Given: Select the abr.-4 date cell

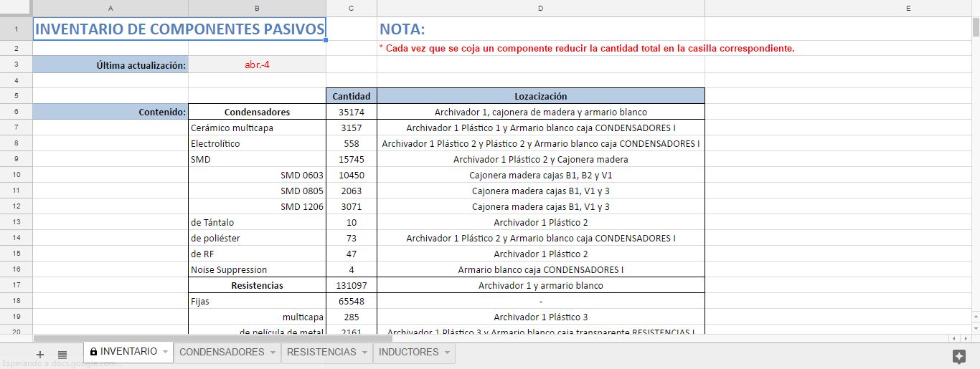Looking at the screenshot, I should 257,65.
